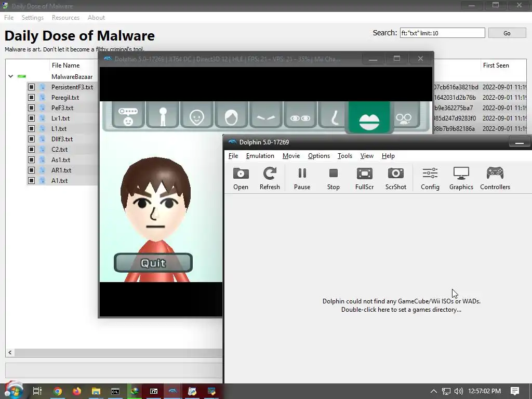Open Dolphin Graphics settings
Screen dimensions: 532x399
pyautogui.click(x=461, y=179)
